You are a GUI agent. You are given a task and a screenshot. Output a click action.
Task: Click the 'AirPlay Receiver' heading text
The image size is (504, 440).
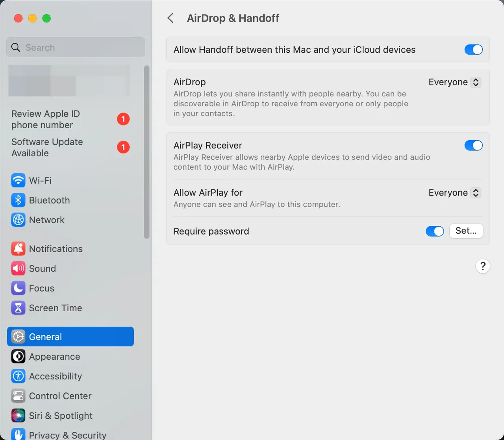(x=208, y=145)
